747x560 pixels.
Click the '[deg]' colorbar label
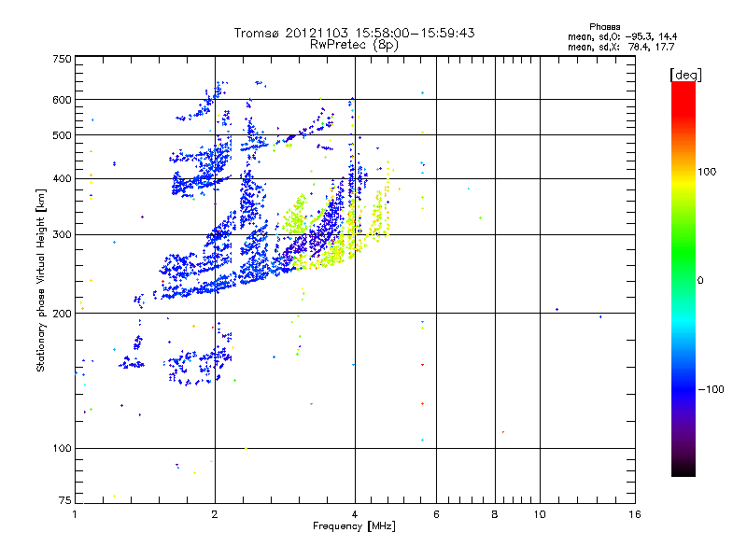pos(685,76)
